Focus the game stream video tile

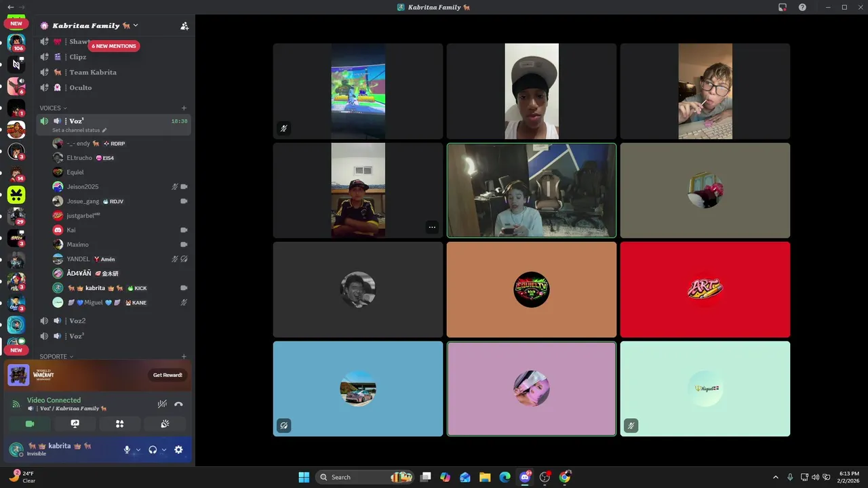tap(358, 91)
